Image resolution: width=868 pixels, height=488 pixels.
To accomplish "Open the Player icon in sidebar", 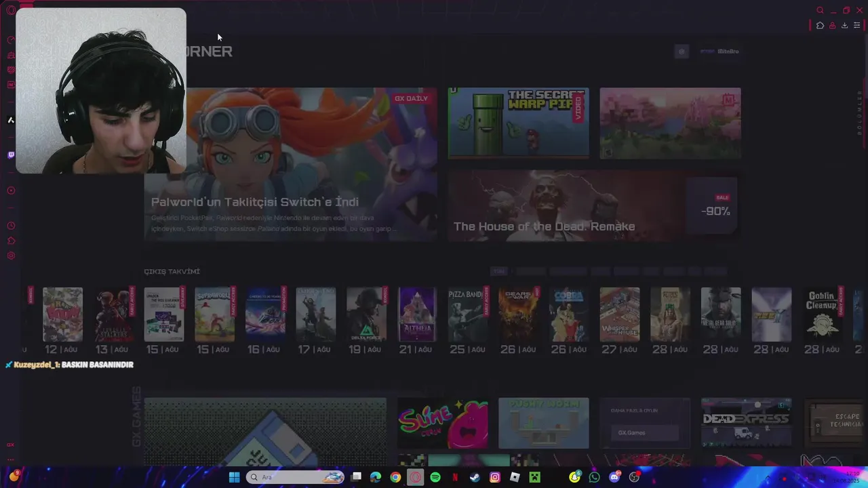I will click(x=11, y=190).
